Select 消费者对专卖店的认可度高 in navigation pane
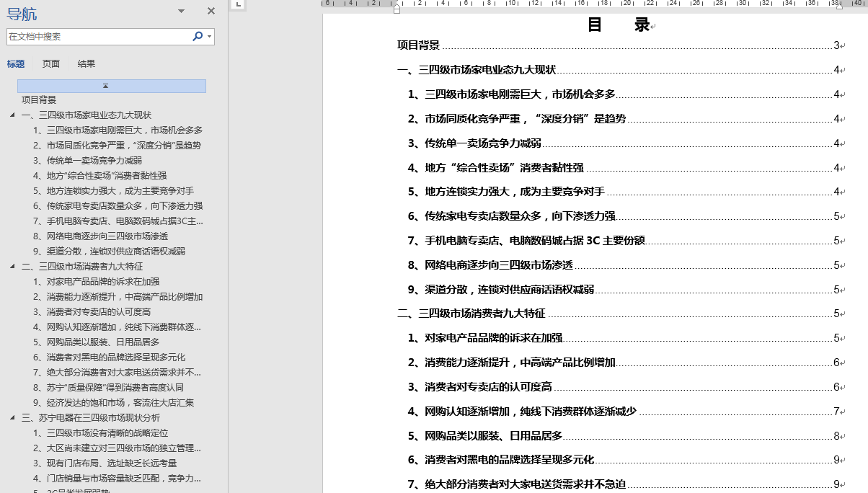868x493 pixels. pos(98,312)
